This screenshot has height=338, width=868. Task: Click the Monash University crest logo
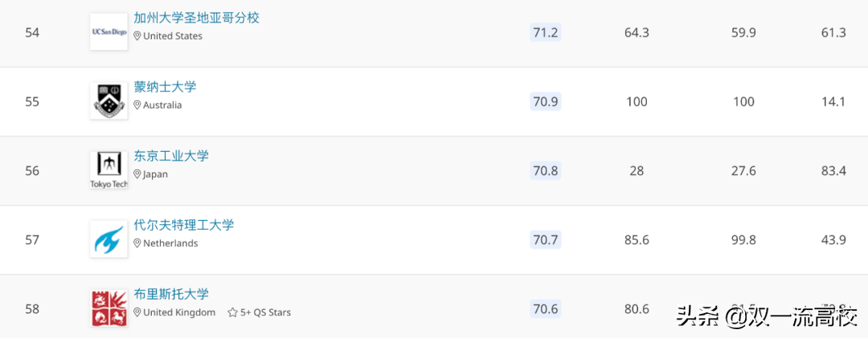click(x=108, y=101)
